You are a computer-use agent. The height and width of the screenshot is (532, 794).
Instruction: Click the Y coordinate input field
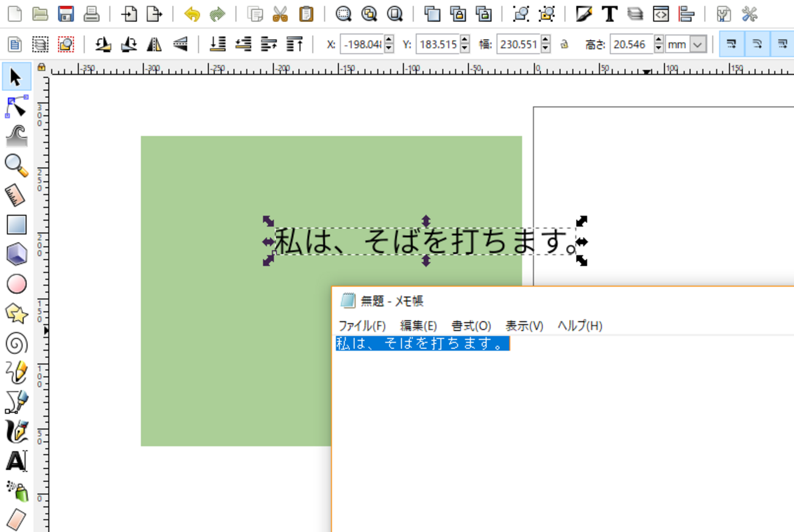click(x=437, y=44)
